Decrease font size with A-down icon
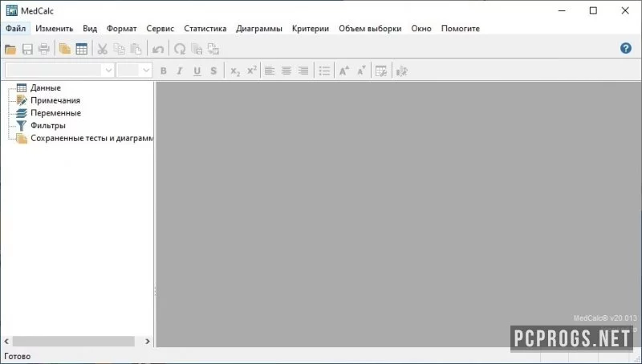This screenshot has width=642, height=364. click(x=361, y=71)
